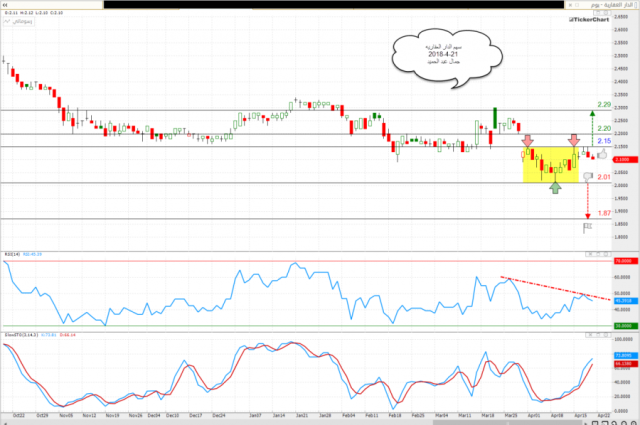Image resolution: width=640 pixels, height=425 pixels.
Task: Click the blue 73.8095 stochastic value tag
Action: (x=626, y=356)
